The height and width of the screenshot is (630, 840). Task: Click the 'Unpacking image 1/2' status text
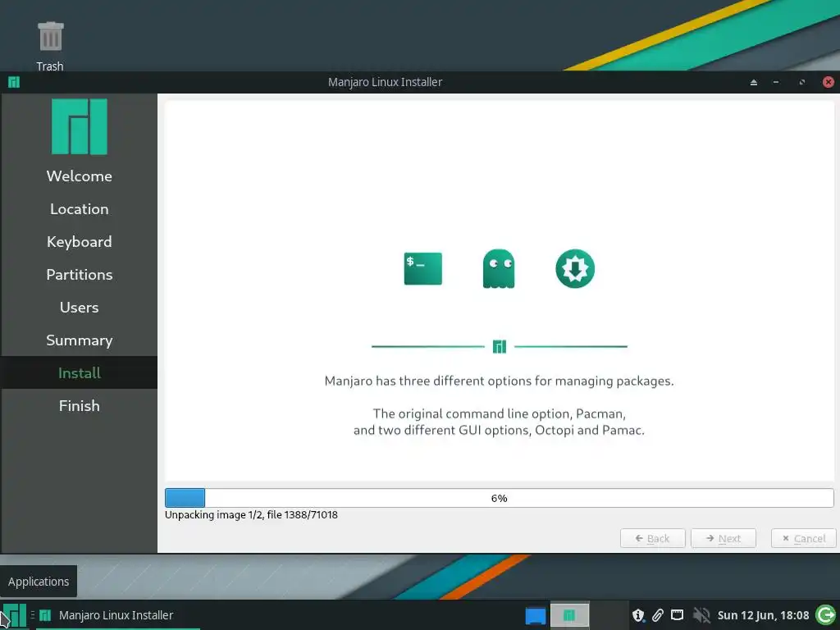[x=251, y=515]
